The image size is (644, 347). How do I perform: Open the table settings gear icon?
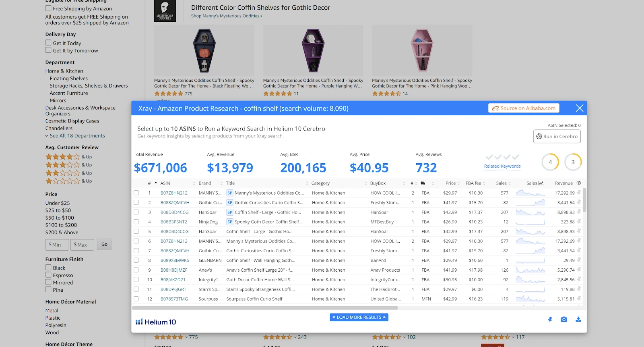pos(579,183)
